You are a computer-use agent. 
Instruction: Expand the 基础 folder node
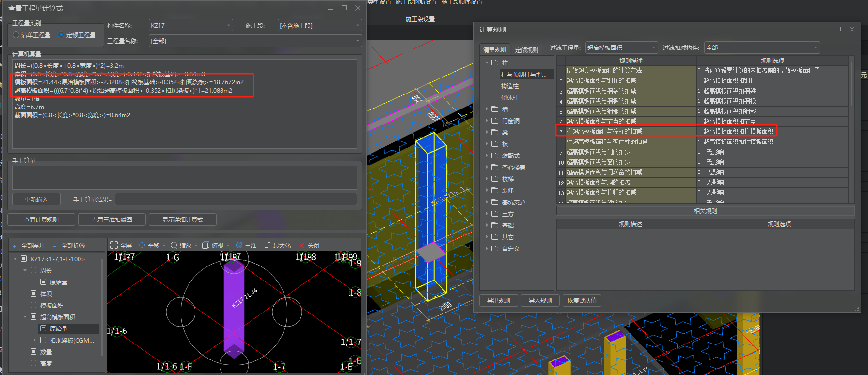tap(487, 225)
